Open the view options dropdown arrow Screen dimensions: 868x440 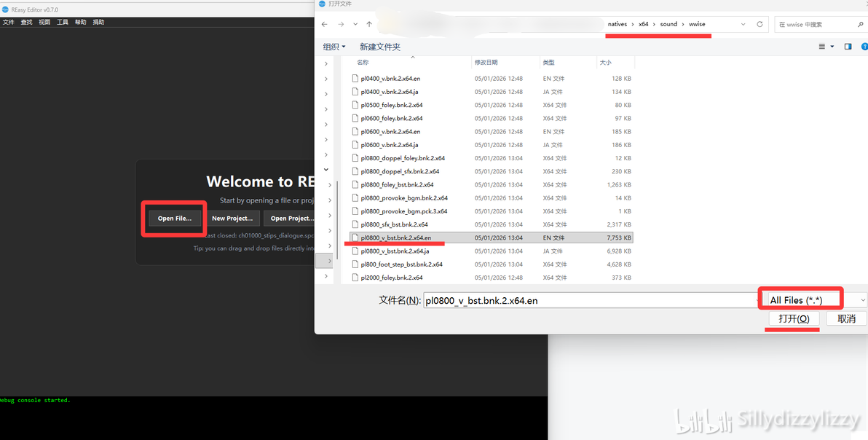tap(832, 47)
